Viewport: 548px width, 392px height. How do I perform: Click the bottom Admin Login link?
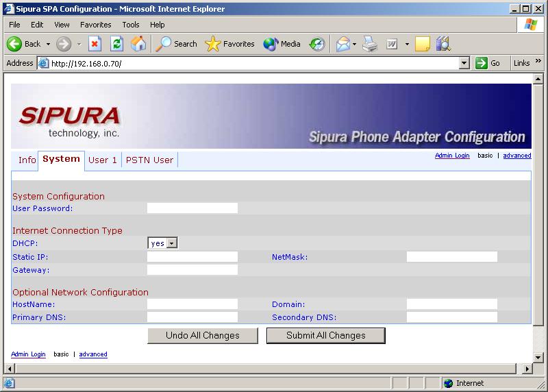coord(28,354)
